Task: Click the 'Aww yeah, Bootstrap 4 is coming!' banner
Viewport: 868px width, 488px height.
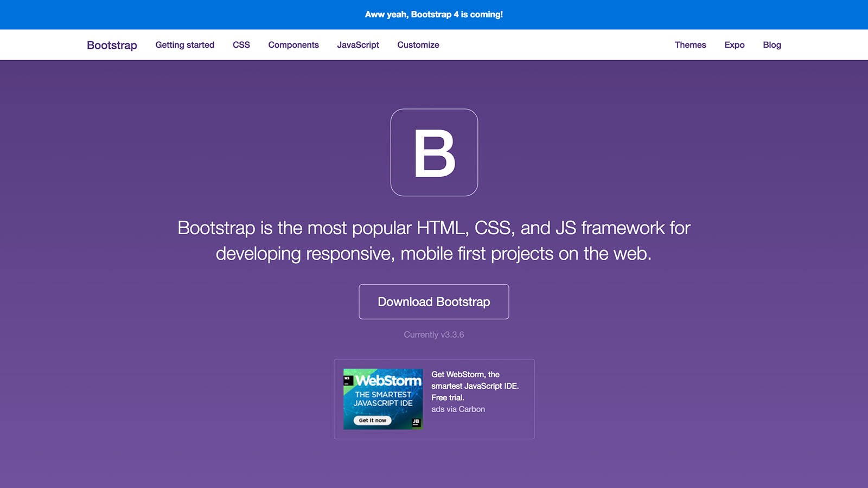Action: (434, 15)
